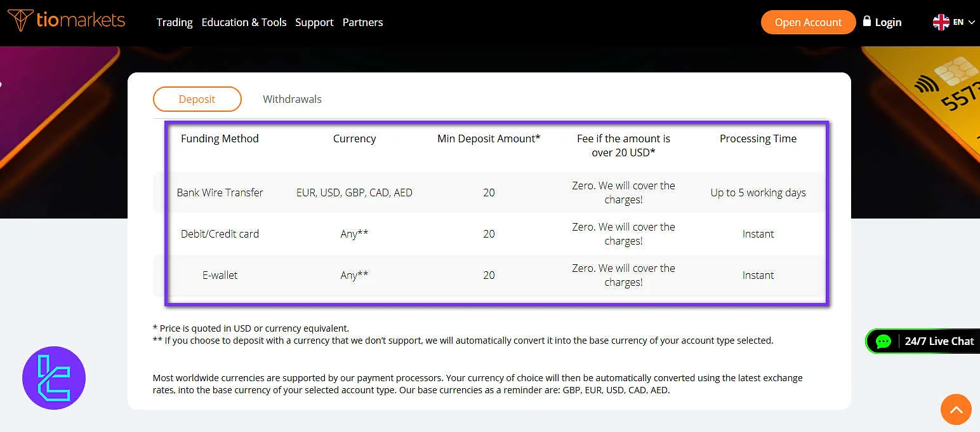Open the Trading menu
This screenshot has height=432, width=980.
[x=174, y=22]
